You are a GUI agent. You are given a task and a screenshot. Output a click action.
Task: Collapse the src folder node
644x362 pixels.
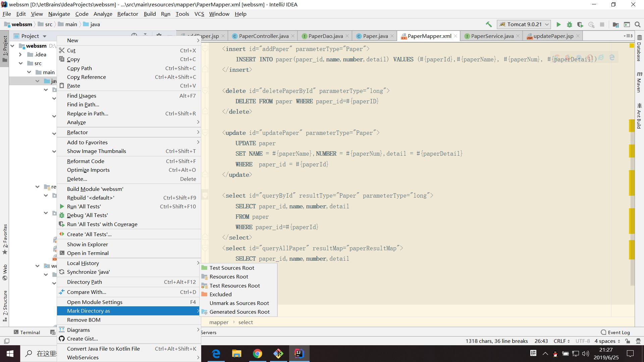point(20,63)
